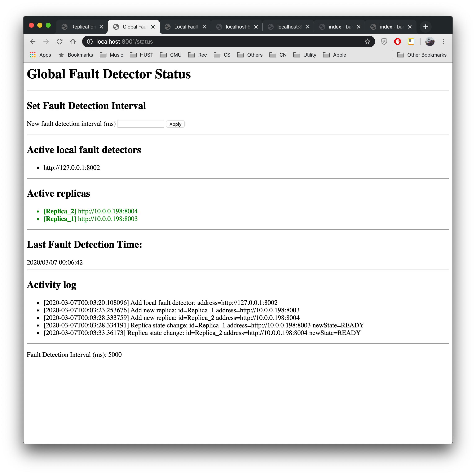This screenshot has width=476, height=475.
Task: Go to the browser home page
Action: point(73,42)
